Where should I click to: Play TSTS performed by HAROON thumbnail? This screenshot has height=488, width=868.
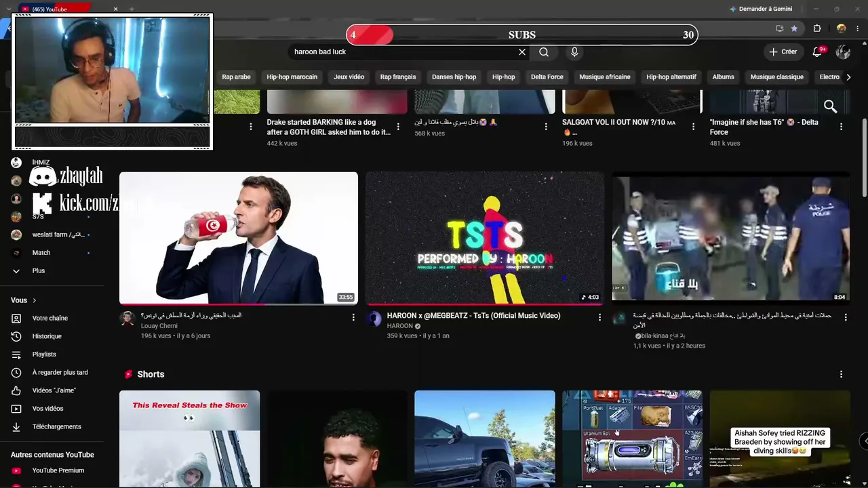(485, 238)
